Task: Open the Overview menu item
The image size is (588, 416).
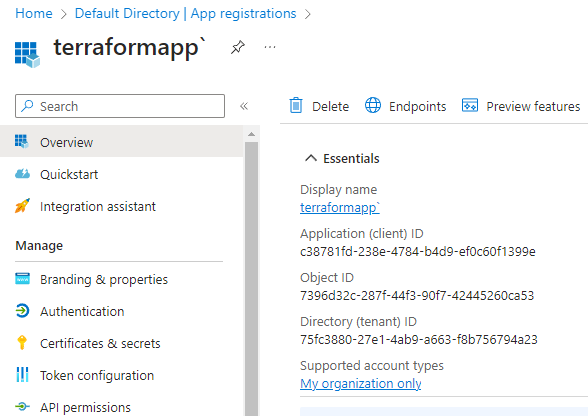Action: click(x=122, y=142)
